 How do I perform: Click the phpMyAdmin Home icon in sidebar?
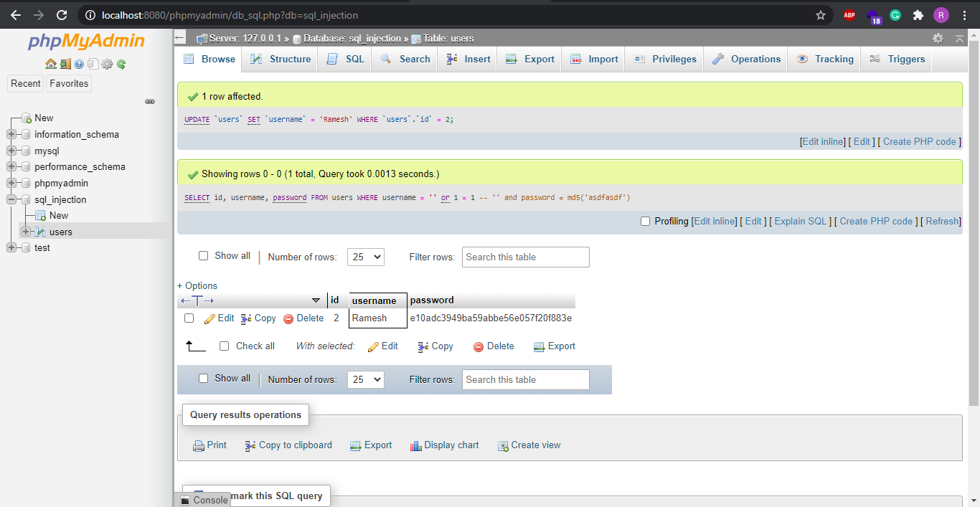[x=51, y=64]
